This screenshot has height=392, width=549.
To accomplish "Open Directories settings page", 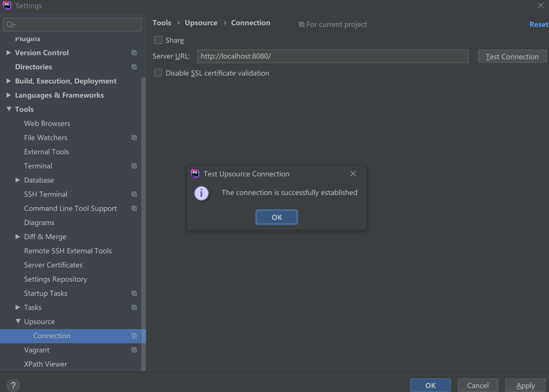I will point(33,67).
